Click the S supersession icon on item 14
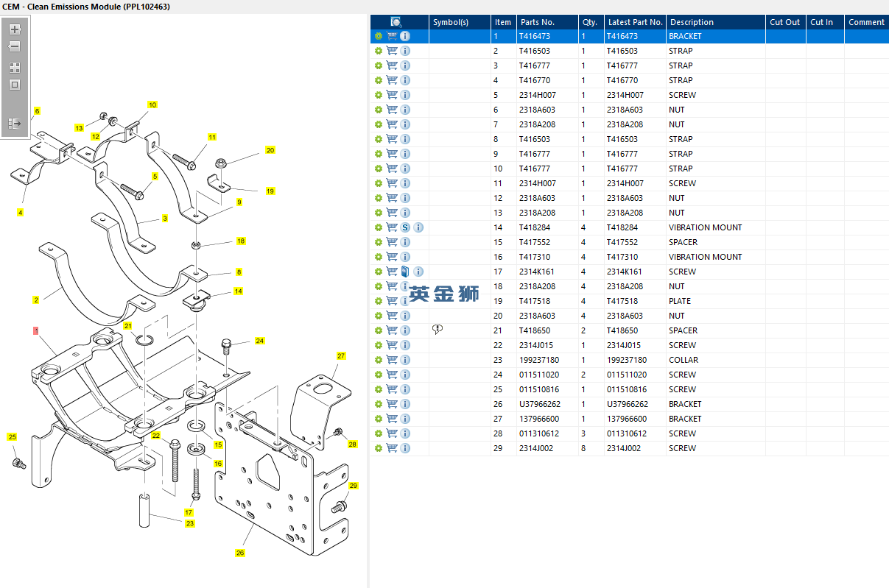Image resolution: width=889 pixels, height=588 pixels. pyautogui.click(x=405, y=227)
